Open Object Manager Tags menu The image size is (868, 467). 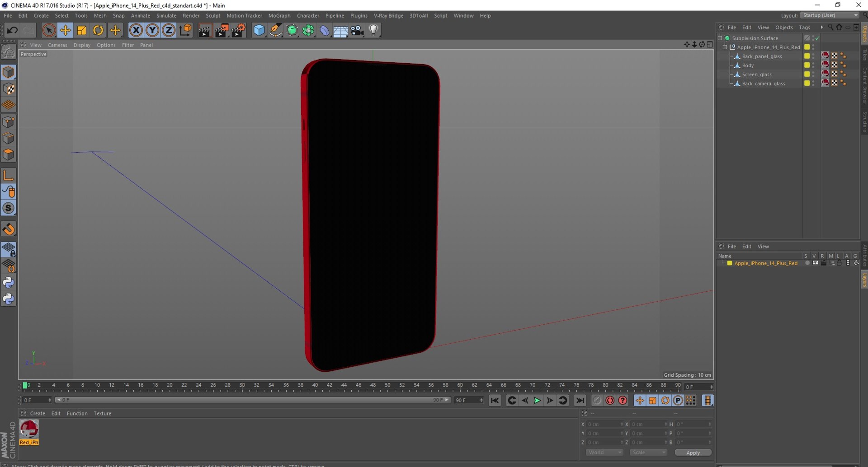(804, 28)
